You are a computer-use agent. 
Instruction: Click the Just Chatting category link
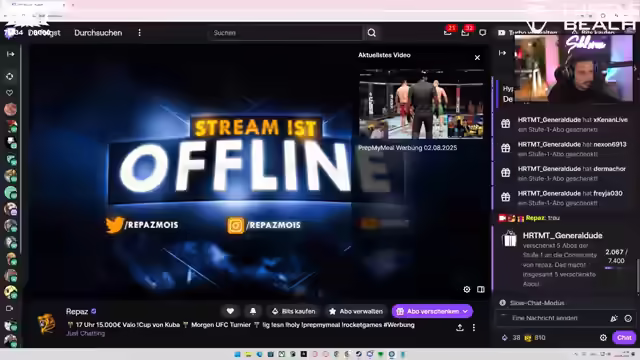(x=85, y=333)
